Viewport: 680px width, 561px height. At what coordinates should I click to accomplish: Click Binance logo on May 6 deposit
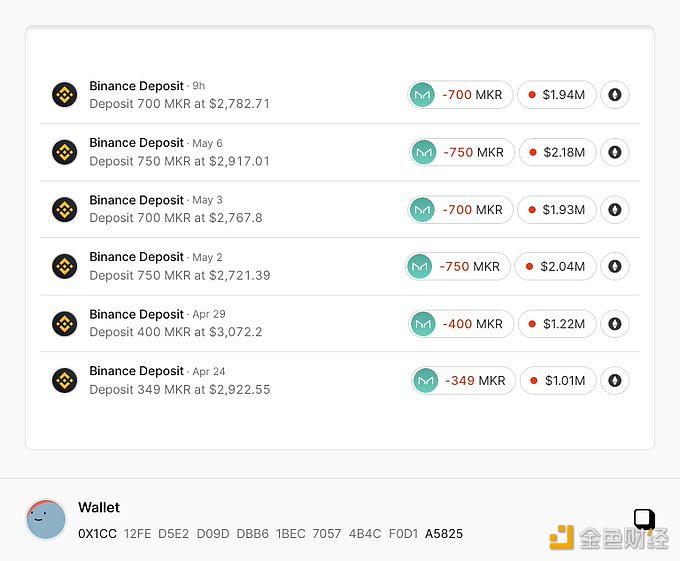[65, 152]
